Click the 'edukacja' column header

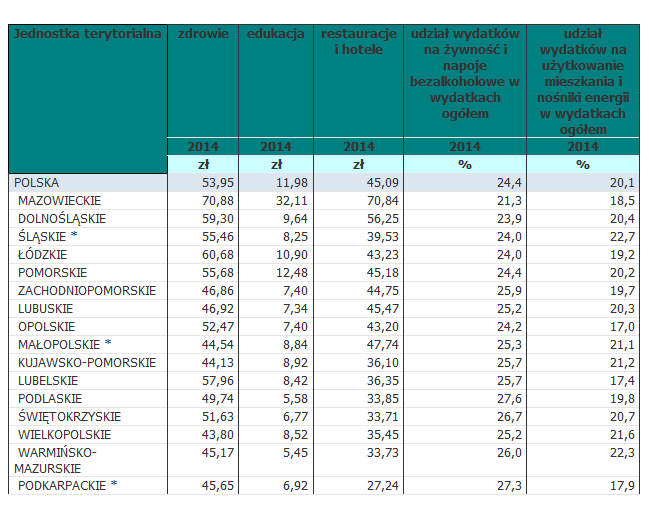click(x=276, y=81)
